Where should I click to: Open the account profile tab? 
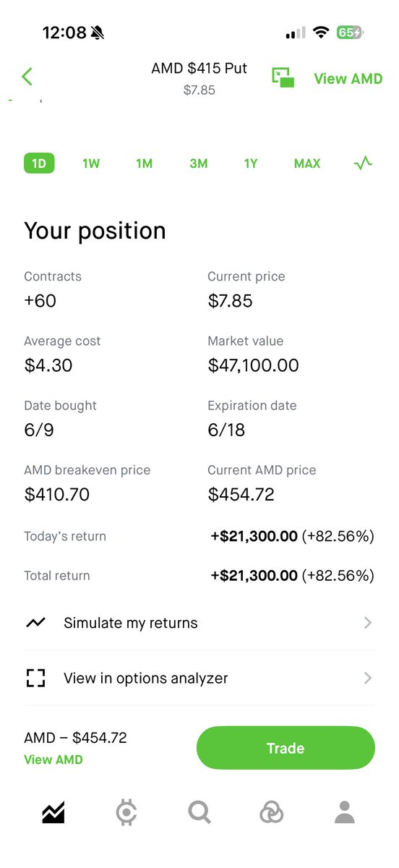pos(345,813)
